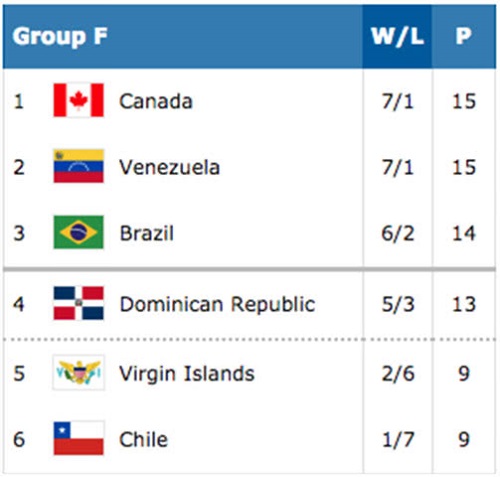The image size is (500, 477).
Task: Open the Chile team name
Action: 144,439
